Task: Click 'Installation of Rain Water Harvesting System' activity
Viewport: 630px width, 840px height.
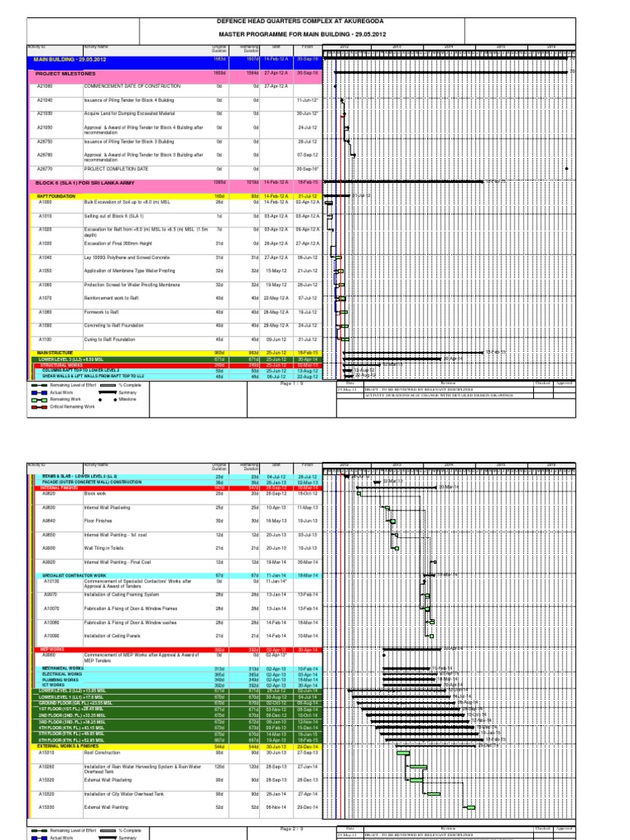Action: [143, 769]
